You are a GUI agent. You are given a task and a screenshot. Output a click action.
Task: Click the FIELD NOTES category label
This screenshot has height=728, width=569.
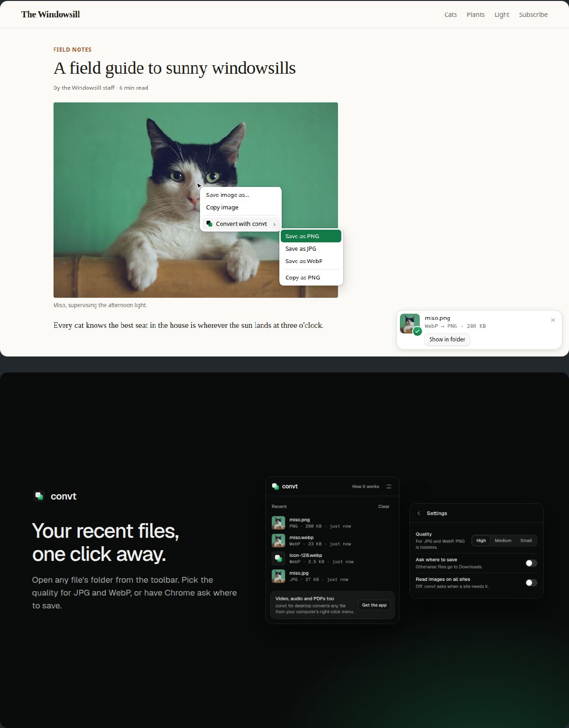click(x=72, y=50)
